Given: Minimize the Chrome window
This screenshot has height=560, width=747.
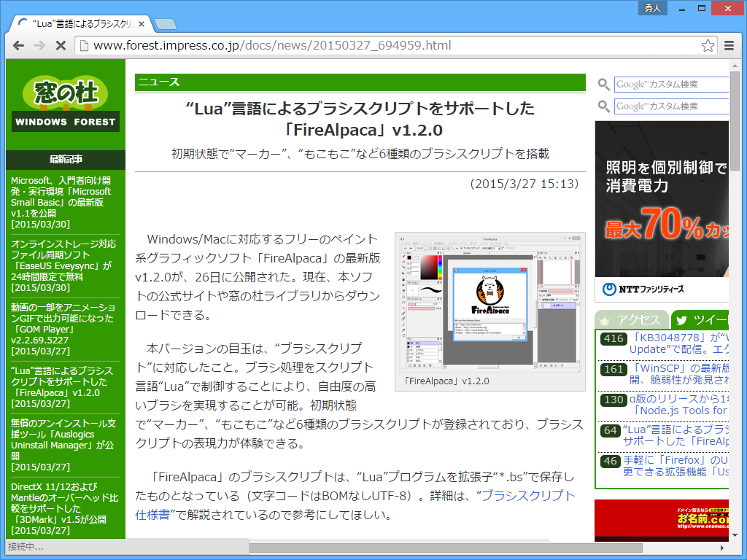Looking at the screenshot, I should coord(682,8).
